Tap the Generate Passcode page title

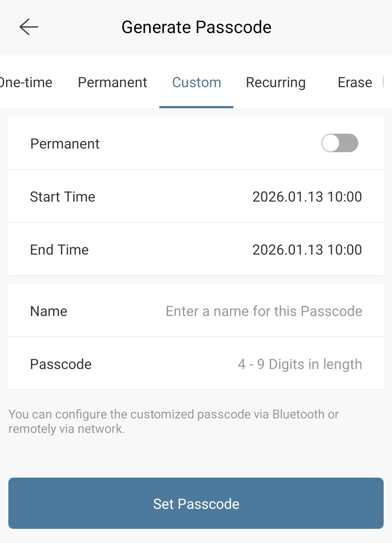(196, 27)
